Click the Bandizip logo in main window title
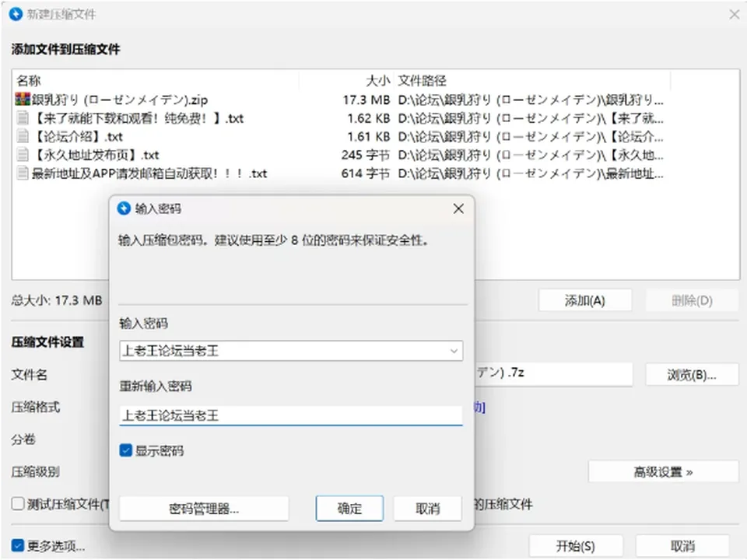The image size is (747, 560). click(16, 14)
